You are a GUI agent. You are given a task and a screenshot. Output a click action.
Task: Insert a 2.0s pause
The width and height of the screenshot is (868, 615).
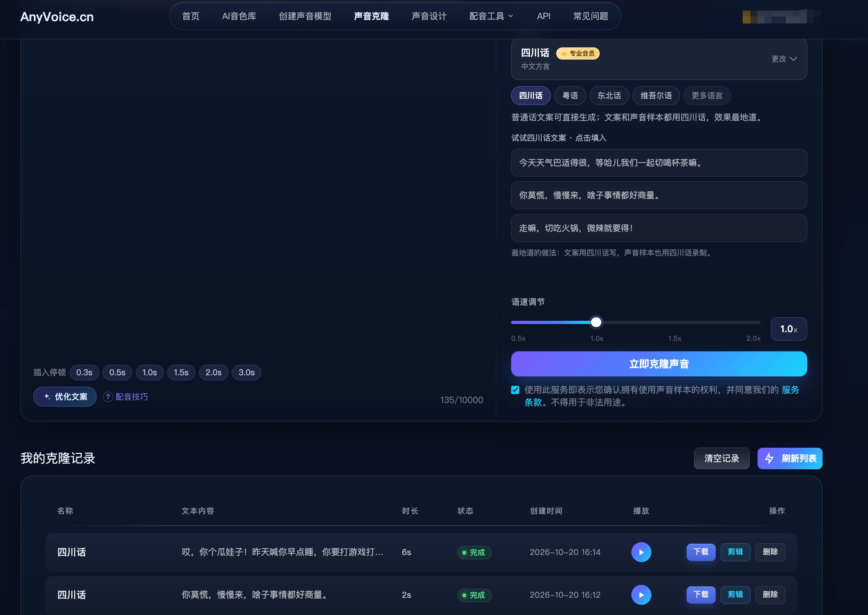point(213,373)
